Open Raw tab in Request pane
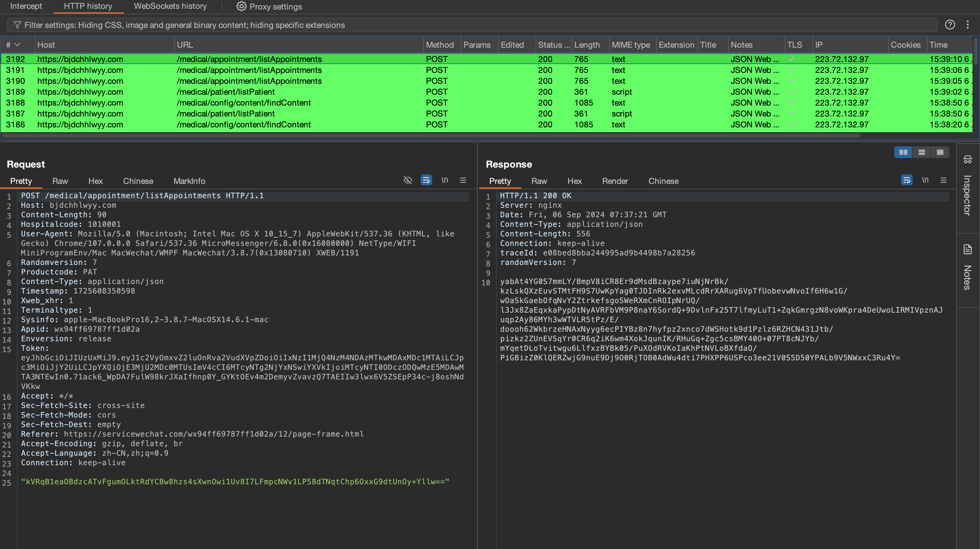The width and height of the screenshot is (980, 549). click(x=60, y=181)
